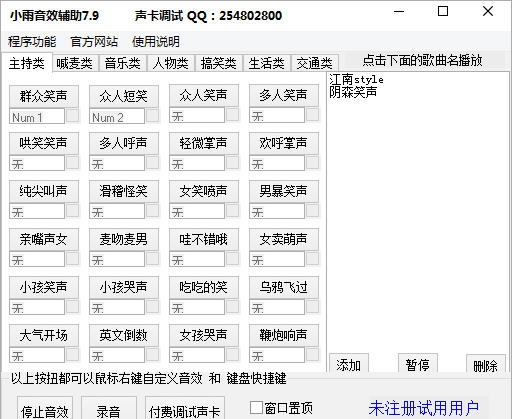The image size is (512, 419).
Task: Play the 群众笑声 sound effect
Action: [x=44, y=96]
